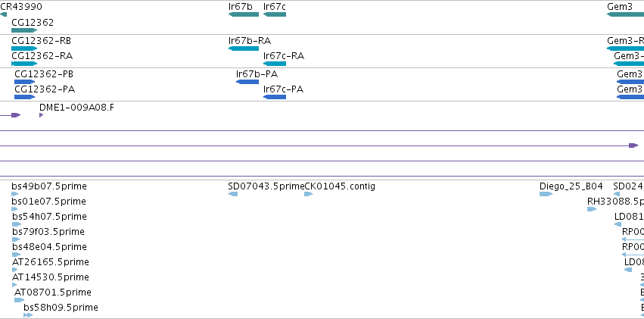644x319 pixels.
Task: Select the Diego_25_B04 EST glyph
Action: pyautogui.click(x=546, y=194)
